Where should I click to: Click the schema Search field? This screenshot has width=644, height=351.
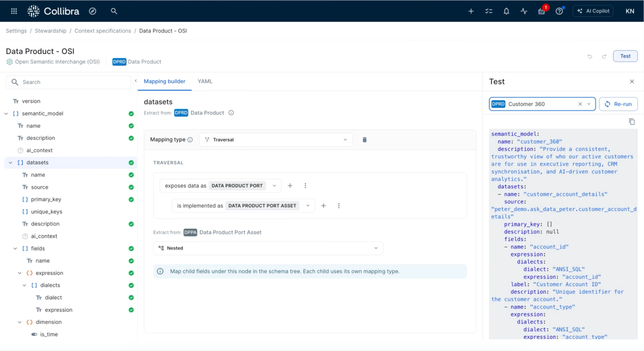click(x=68, y=82)
